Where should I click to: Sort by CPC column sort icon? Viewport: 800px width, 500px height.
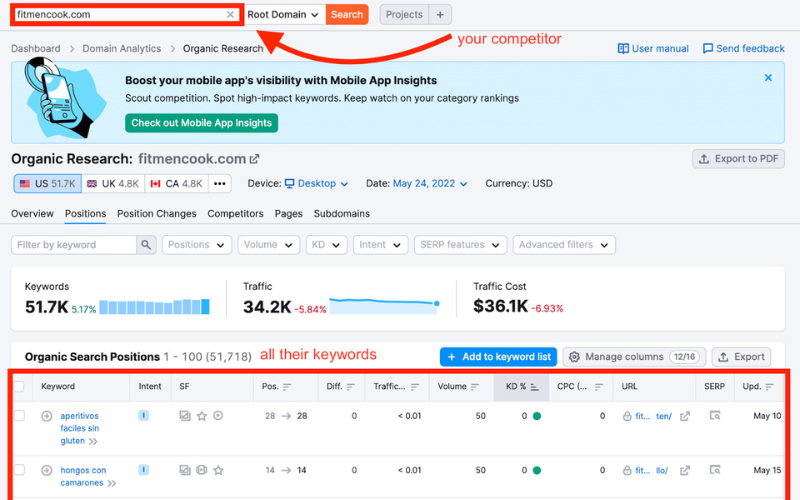coord(598,387)
